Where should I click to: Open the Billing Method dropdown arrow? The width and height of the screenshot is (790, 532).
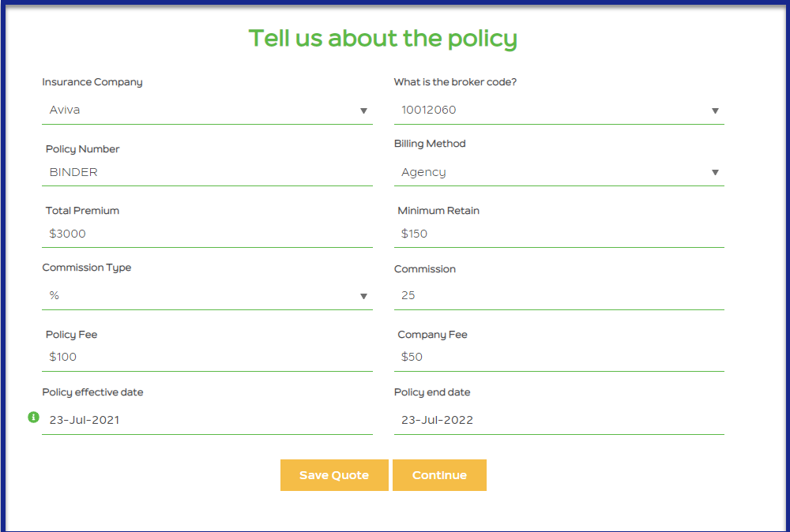715,173
